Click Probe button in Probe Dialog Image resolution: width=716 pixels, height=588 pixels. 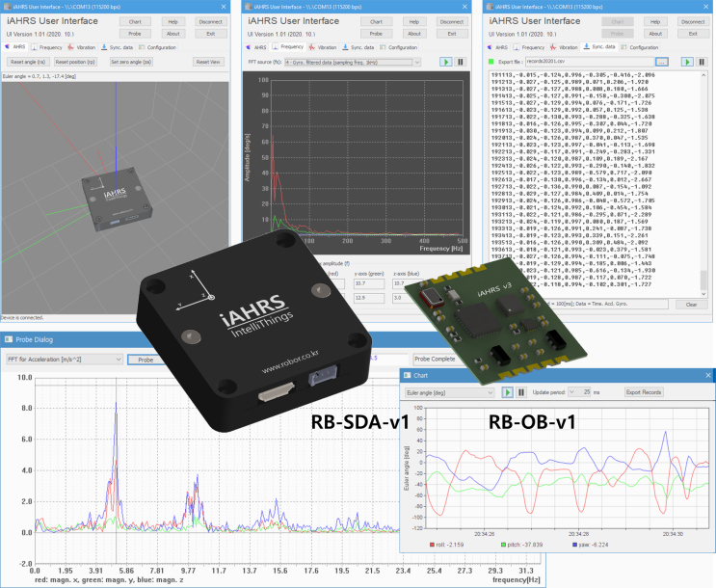(x=146, y=360)
